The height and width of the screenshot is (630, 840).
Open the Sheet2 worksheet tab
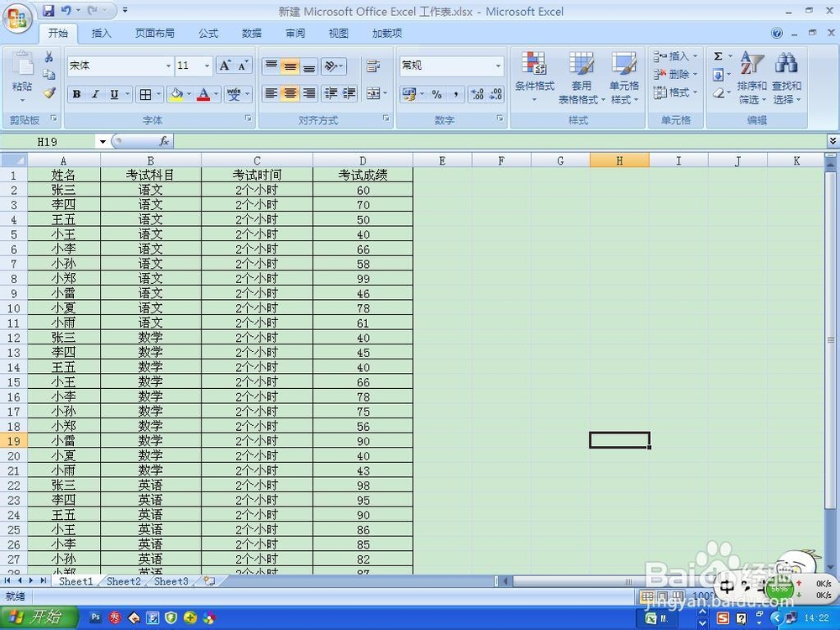coord(123,581)
